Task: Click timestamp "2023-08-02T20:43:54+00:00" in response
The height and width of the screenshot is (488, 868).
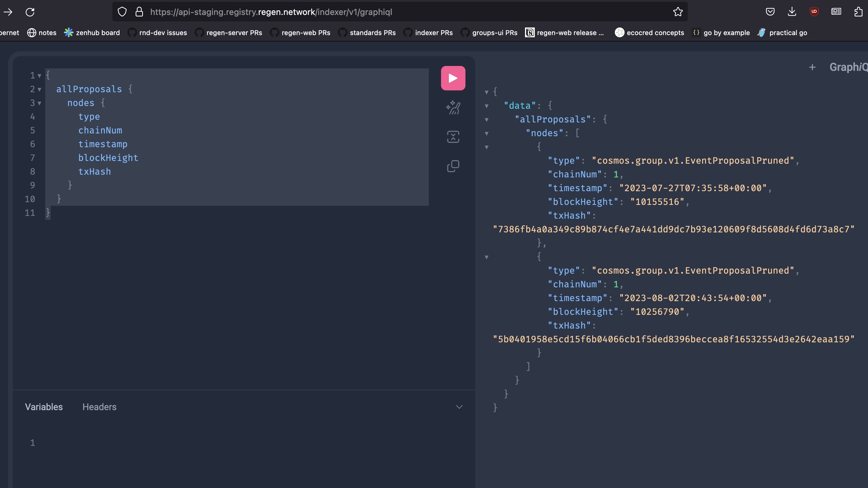Action: click(x=693, y=298)
